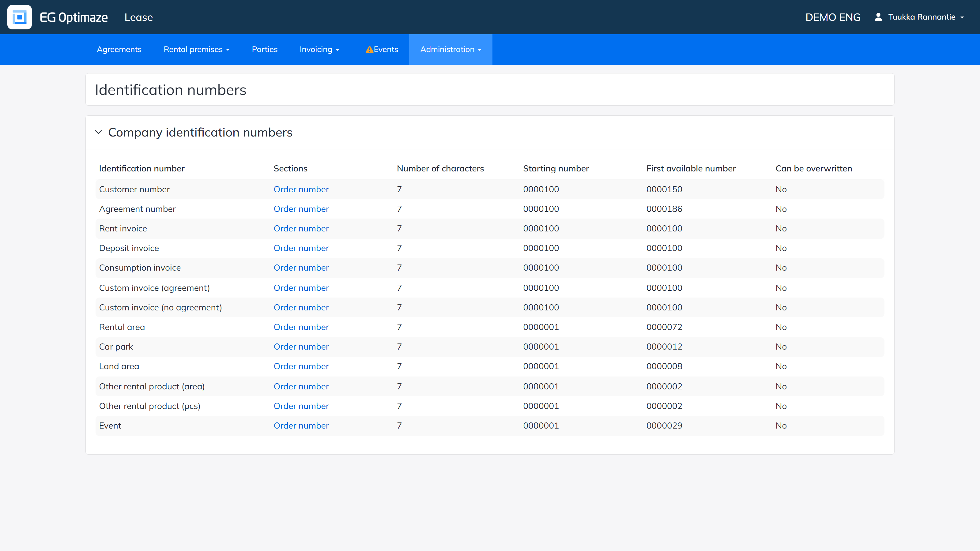Open the Administration dropdown menu
The image size is (980, 551).
pyautogui.click(x=450, y=49)
